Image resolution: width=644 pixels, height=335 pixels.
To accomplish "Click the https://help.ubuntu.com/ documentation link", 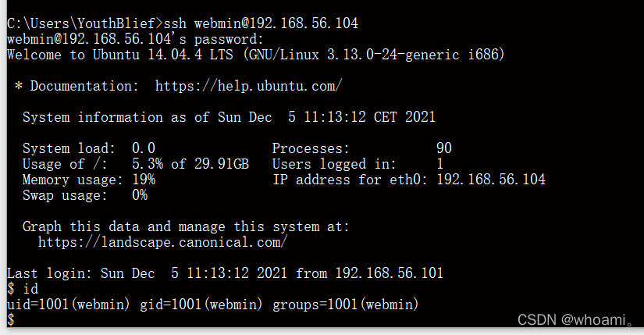I will point(248,86).
